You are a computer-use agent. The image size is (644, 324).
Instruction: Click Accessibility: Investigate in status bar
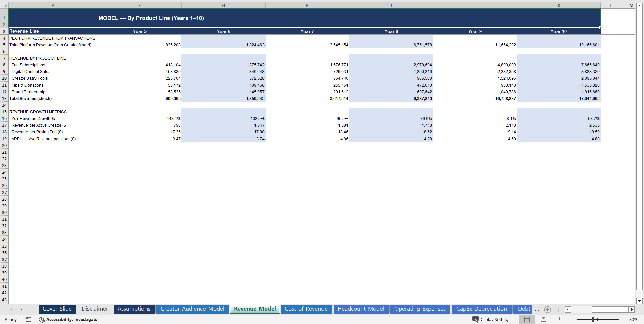tap(68, 319)
